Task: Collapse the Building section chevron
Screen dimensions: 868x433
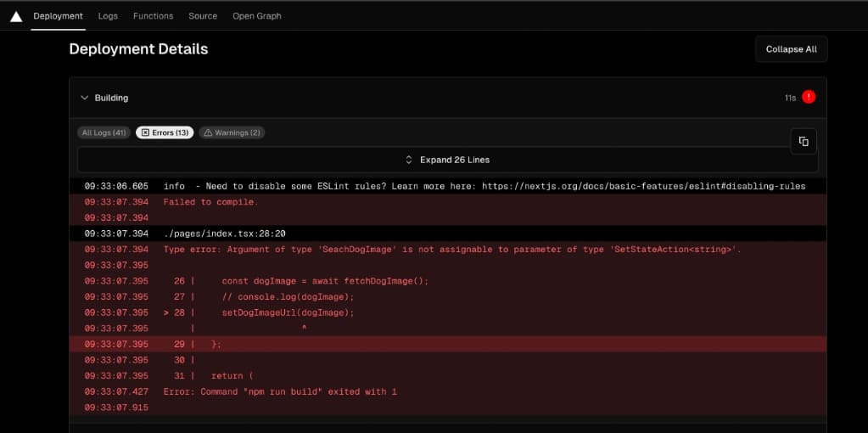Action: [85, 98]
